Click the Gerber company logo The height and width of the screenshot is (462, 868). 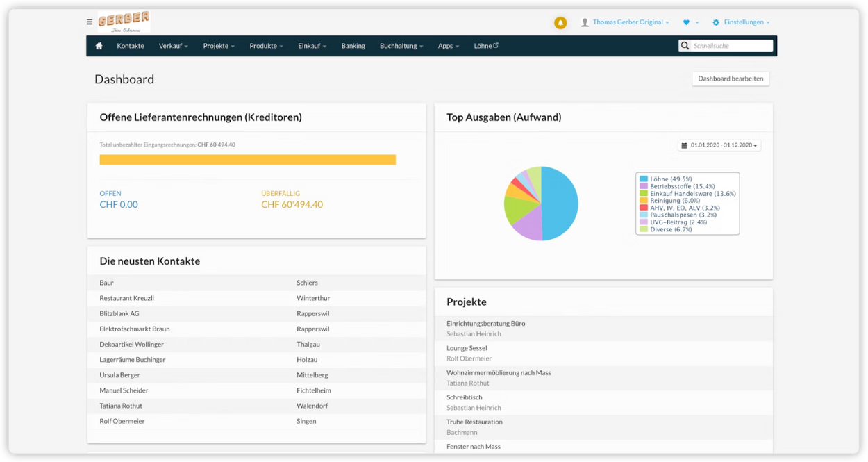[124, 22]
